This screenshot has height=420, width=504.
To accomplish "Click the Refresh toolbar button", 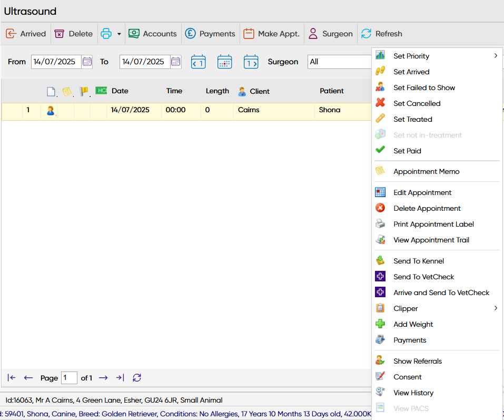I will (381, 34).
